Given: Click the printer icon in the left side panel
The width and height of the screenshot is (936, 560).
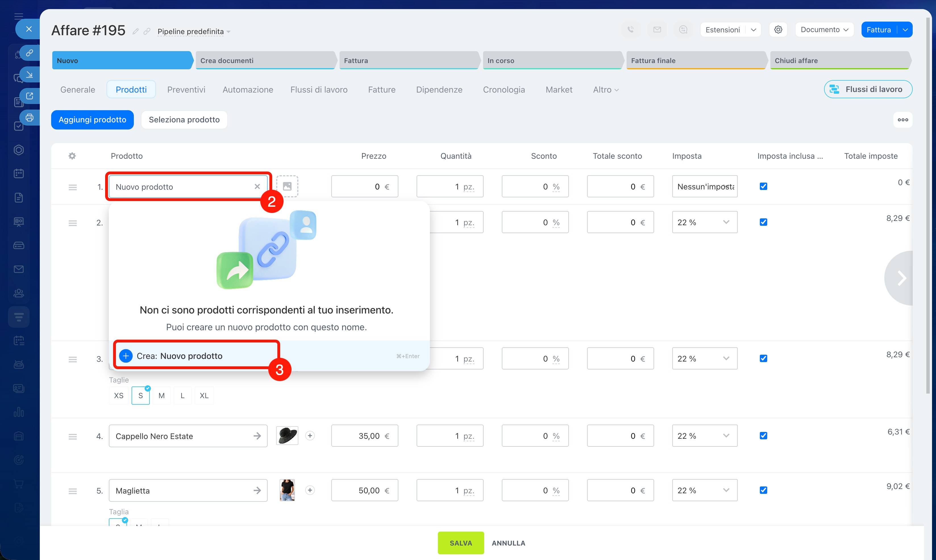Looking at the screenshot, I should tap(30, 118).
